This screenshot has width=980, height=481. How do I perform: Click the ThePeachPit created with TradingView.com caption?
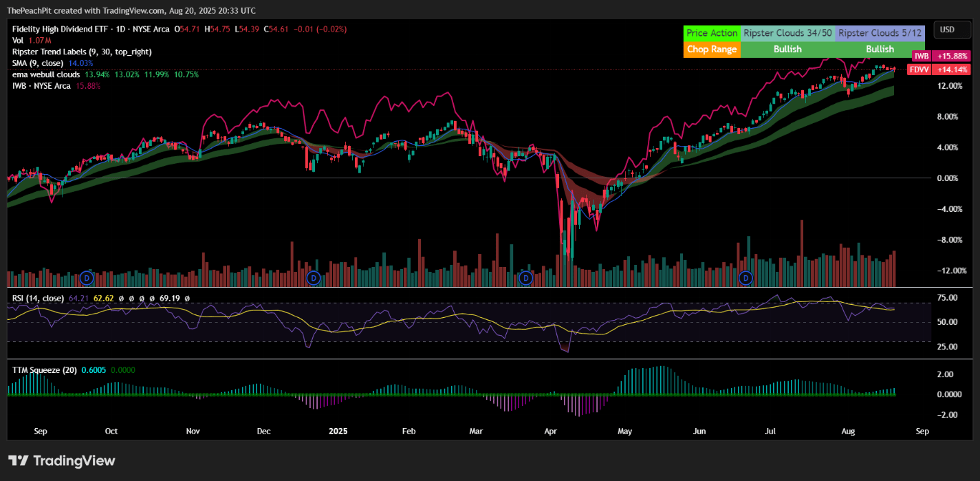pyautogui.click(x=132, y=10)
